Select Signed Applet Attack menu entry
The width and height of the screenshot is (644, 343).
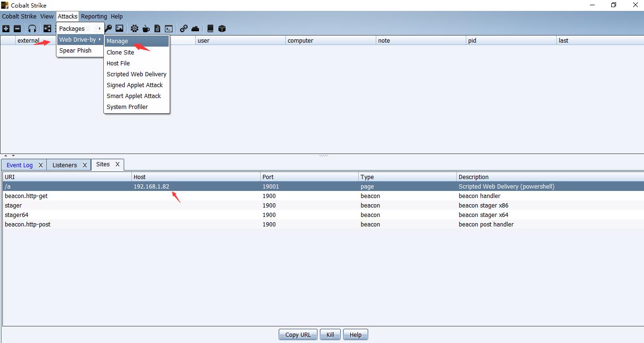pyautogui.click(x=136, y=85)
